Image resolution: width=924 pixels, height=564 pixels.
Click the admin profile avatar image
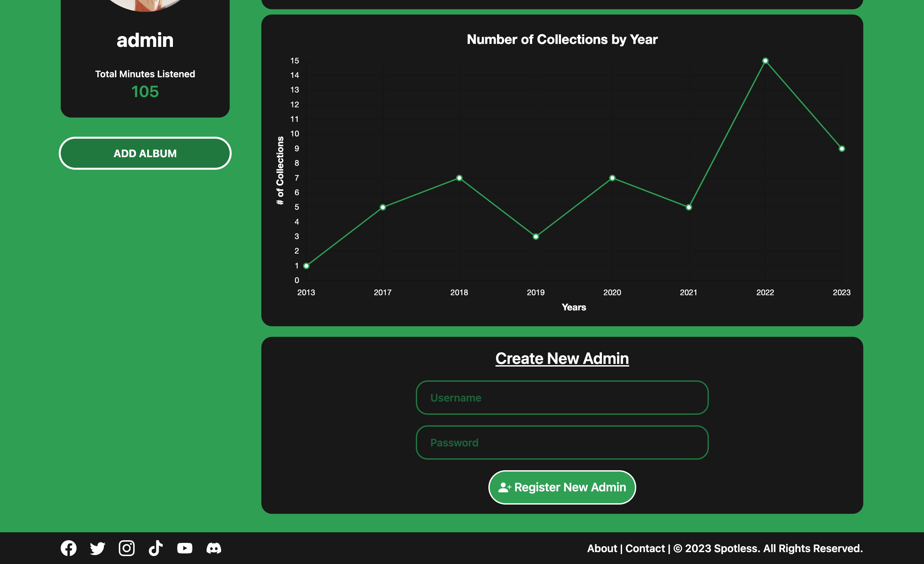[145, 5]
